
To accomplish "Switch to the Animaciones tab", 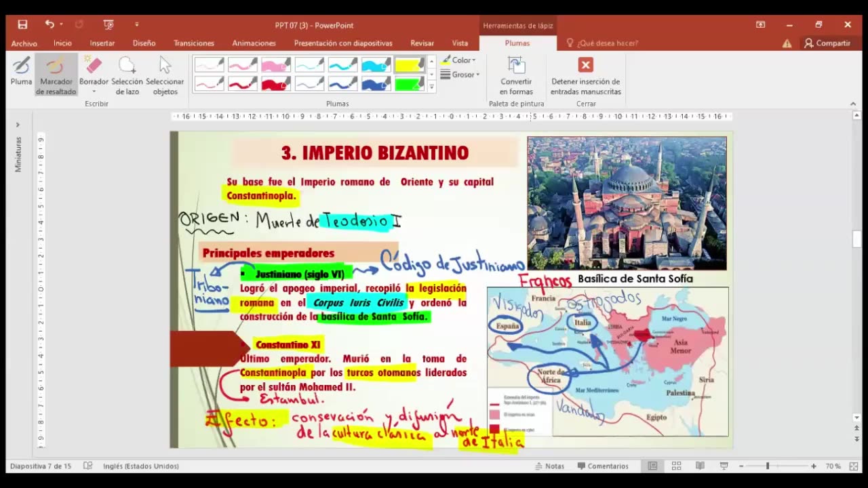I will tap(254, 43).
